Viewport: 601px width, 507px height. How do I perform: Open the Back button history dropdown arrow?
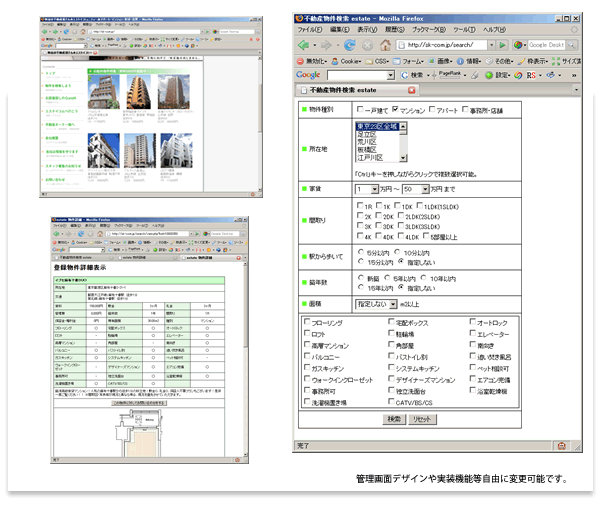(x=315, y=45)
